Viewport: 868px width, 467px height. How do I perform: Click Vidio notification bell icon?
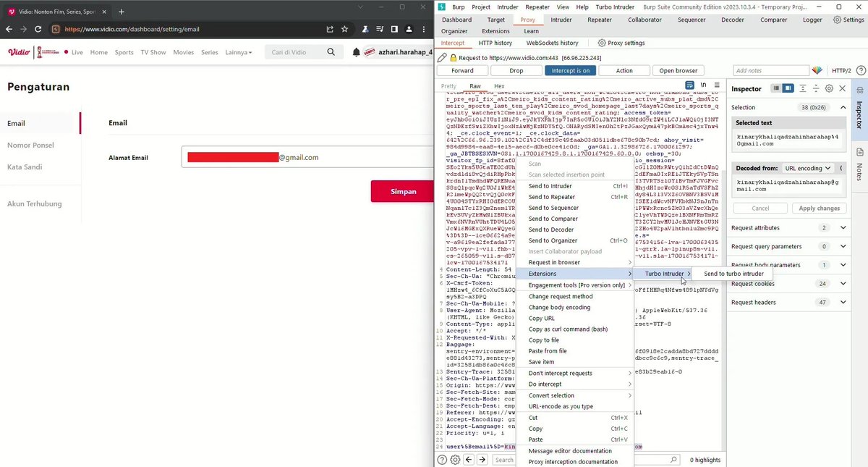point(356,52)
